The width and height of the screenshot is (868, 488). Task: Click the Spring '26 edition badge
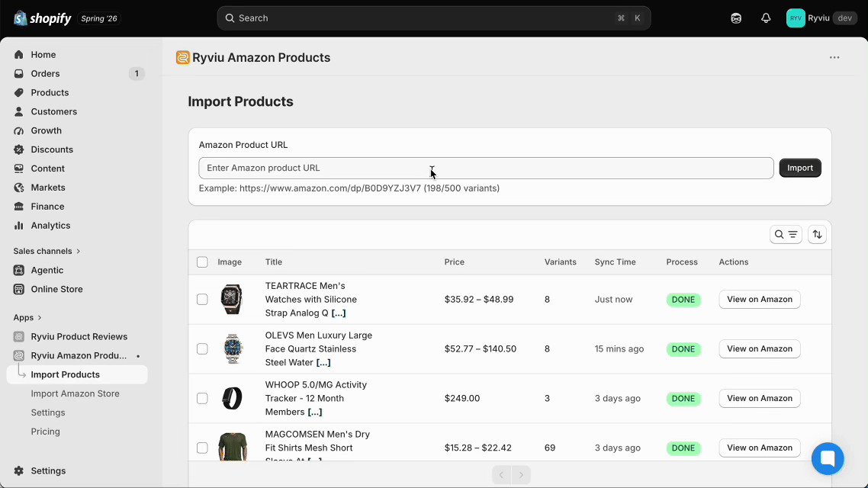point(99,18)
